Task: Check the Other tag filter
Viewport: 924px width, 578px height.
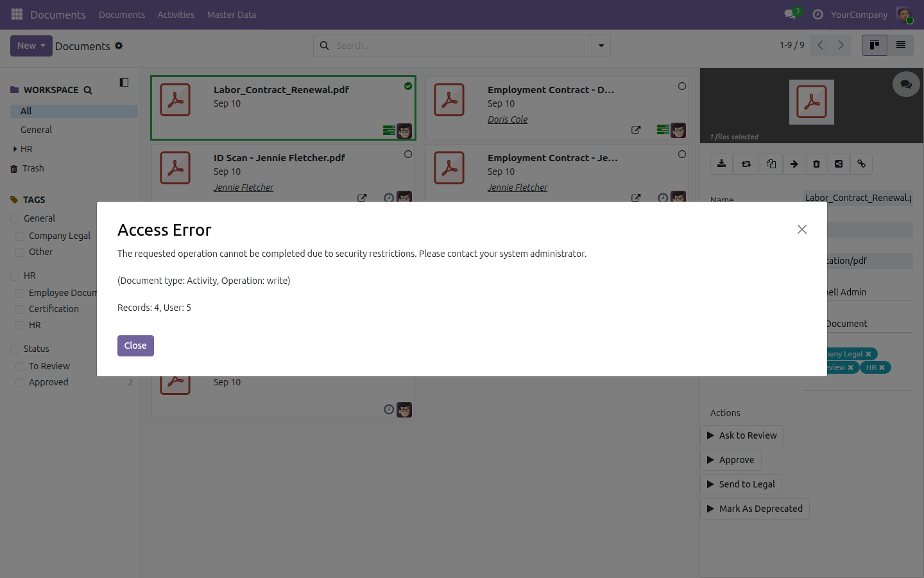Action: coord(20,252)
